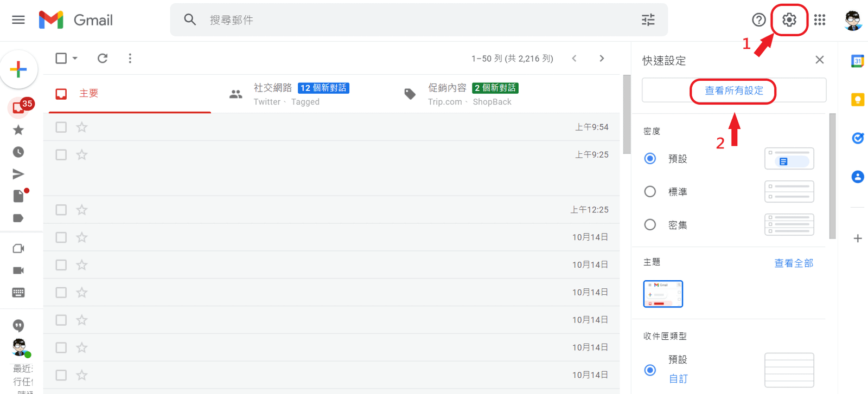Open Inbox with 35 unread badge
868x394 pixels.
[18, 107]
